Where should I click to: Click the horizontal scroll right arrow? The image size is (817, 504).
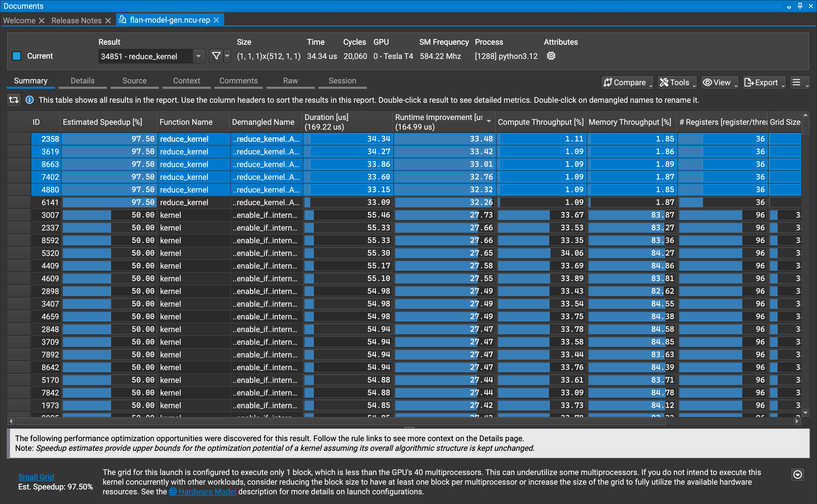point(797,421)
